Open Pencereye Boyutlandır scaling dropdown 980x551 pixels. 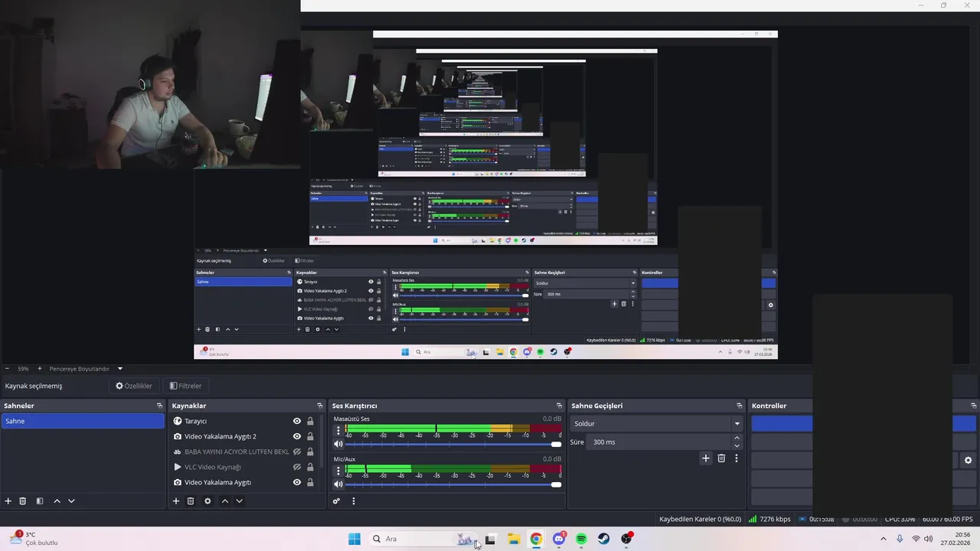click(85, 369)
